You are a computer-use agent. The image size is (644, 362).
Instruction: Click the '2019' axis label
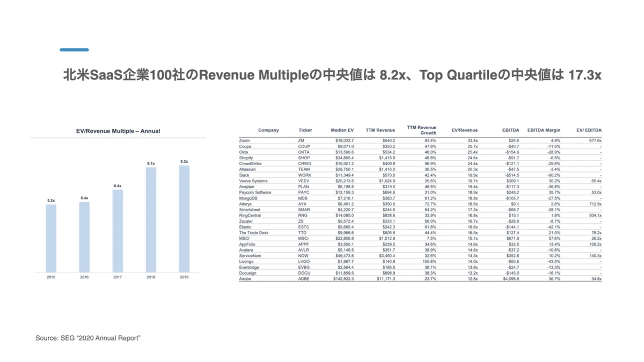tap(184, 278)
